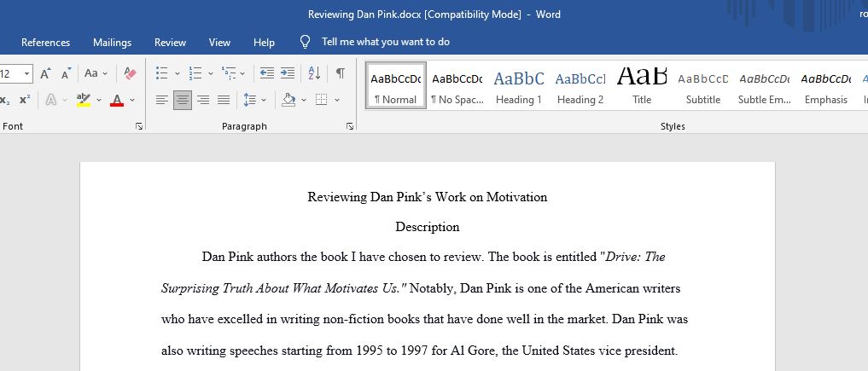Click the Tell me lightbulb icon
868x371 pixels.
coord(305,42)
